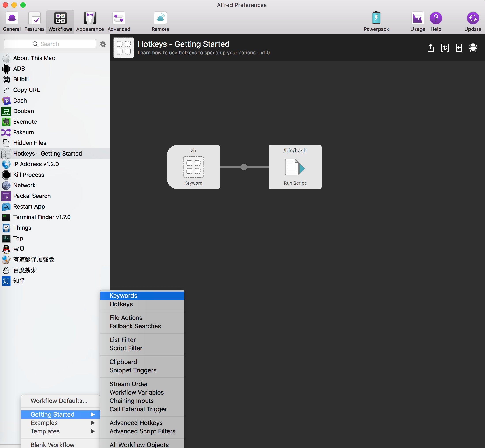The width and height of the screenshot is (485, 448).
Task: Click the Run Script node in workflow
Action: (x=294, y=167)
